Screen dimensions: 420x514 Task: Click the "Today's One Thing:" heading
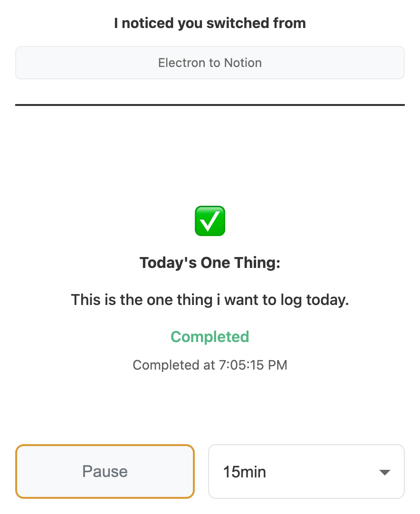tap(210, 263)
